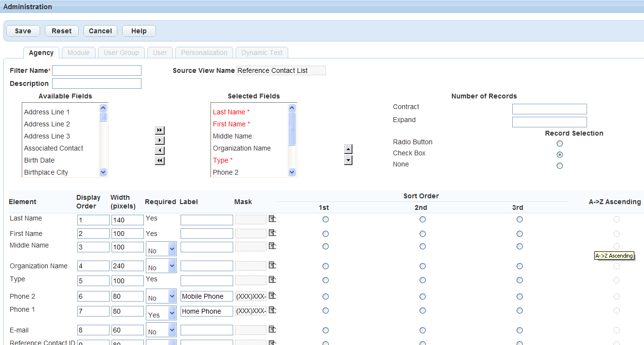
Task: Set Last Name as 1st sort order
Action: (325, 220)
